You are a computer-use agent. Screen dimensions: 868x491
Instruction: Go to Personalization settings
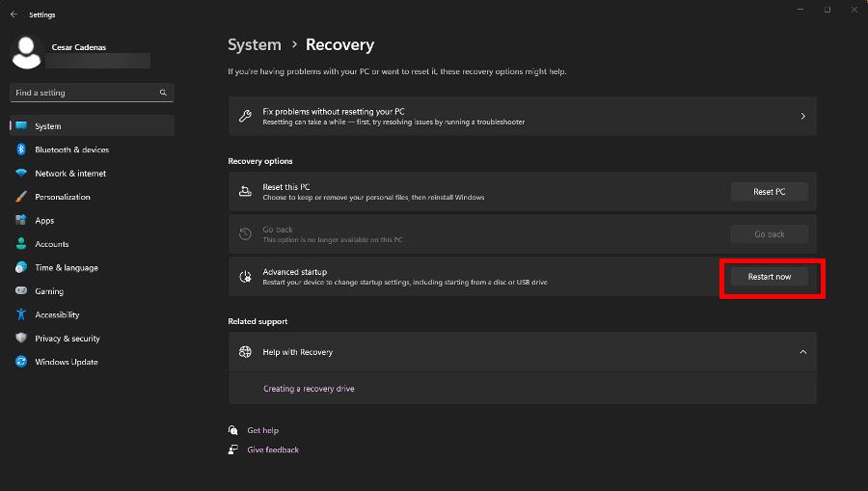[x=92, y=197]
